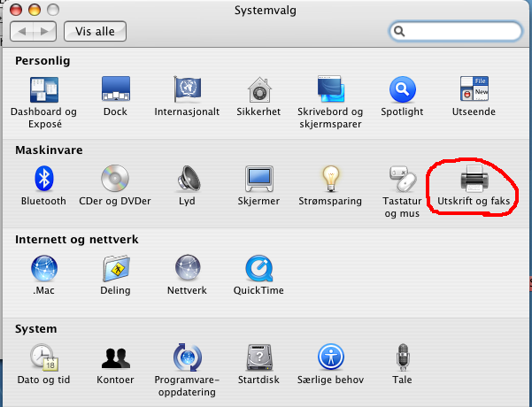Image resolution: width=532 pixels, height=407 pixels.
Task: Select the Skjermer display icon
Action: 258,180
